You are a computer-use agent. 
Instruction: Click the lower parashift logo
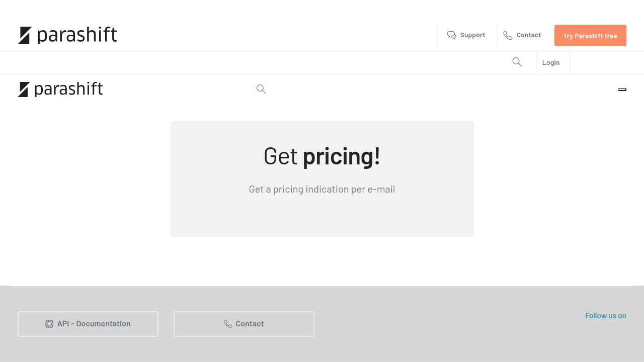tap(60, 89)
